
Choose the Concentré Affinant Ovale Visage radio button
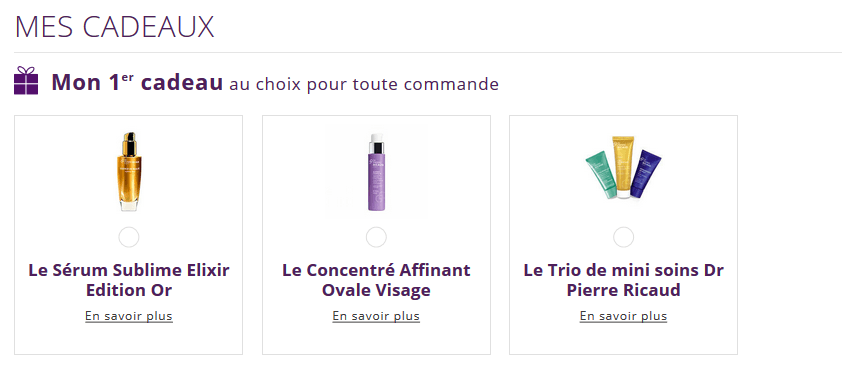376,237
